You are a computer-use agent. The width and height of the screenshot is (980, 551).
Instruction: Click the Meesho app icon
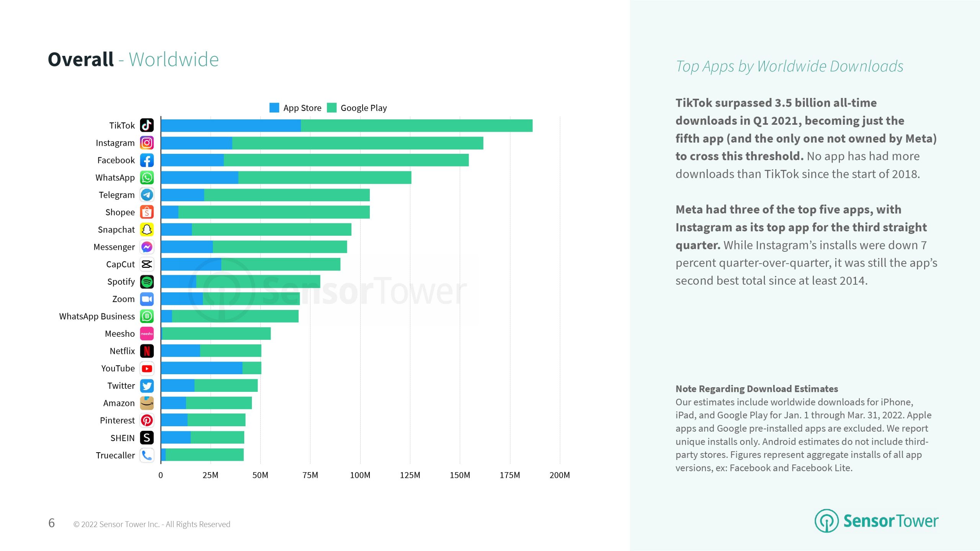[x=147, y=334]
